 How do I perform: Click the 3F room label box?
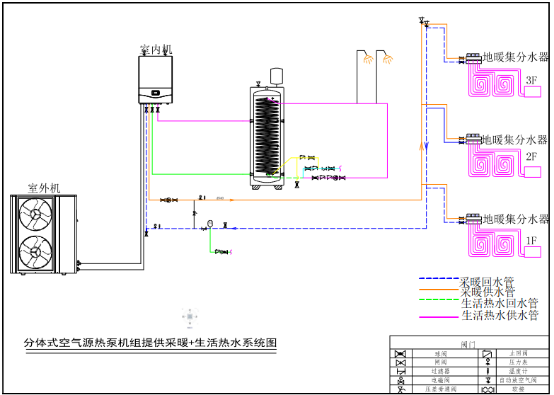pyautogui.click(x=532, y=92)
